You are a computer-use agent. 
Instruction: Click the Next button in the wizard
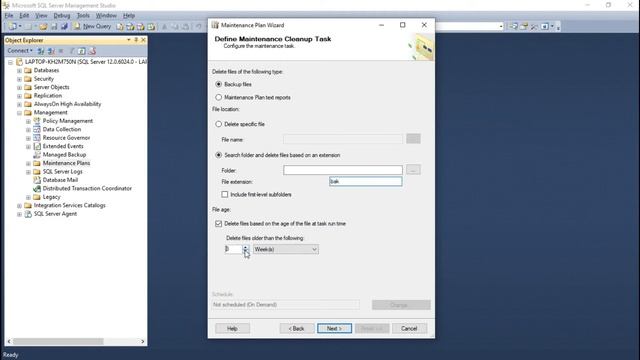tap(334, 329)
